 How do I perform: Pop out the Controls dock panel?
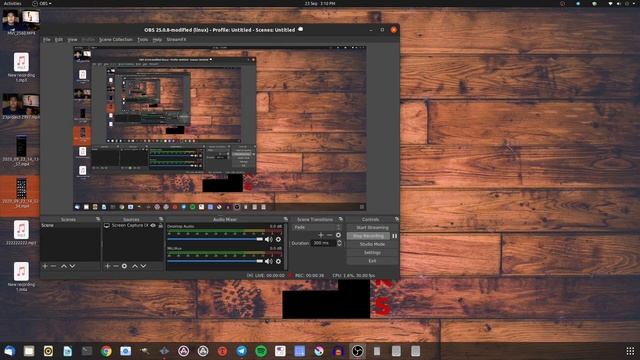coord(396,219)
